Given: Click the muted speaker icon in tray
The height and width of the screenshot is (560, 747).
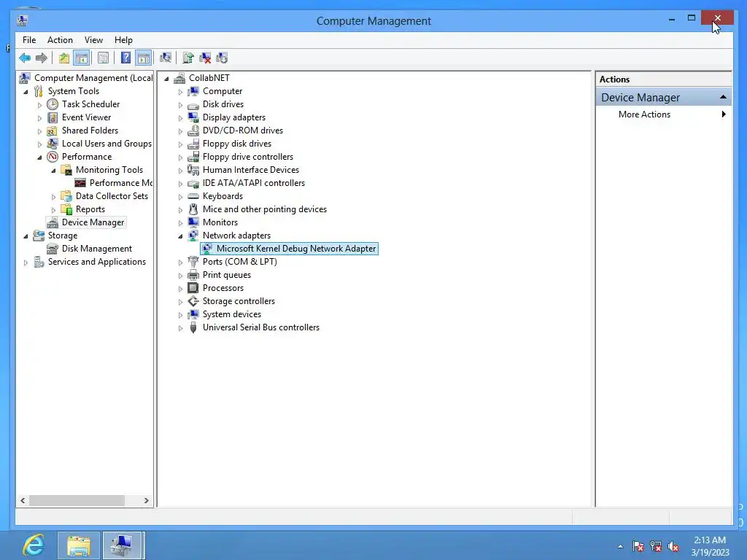Looking at the screenshot, I should click(673, 547).
